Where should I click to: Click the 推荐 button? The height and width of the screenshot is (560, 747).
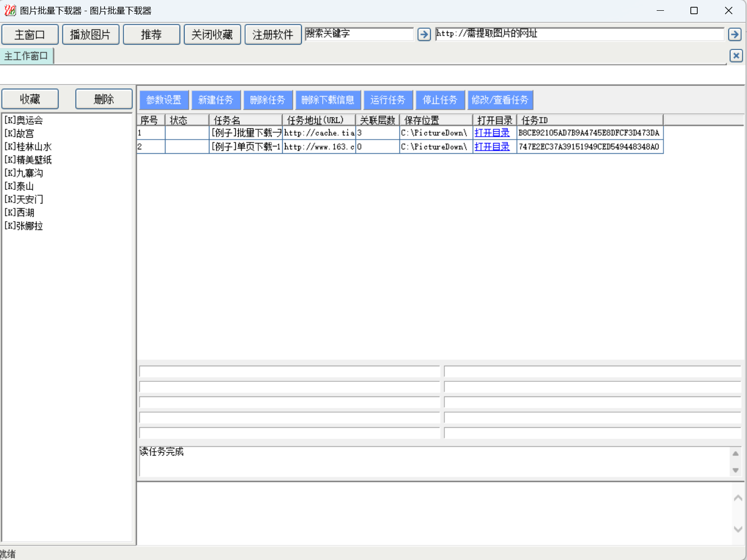[151, 35]
